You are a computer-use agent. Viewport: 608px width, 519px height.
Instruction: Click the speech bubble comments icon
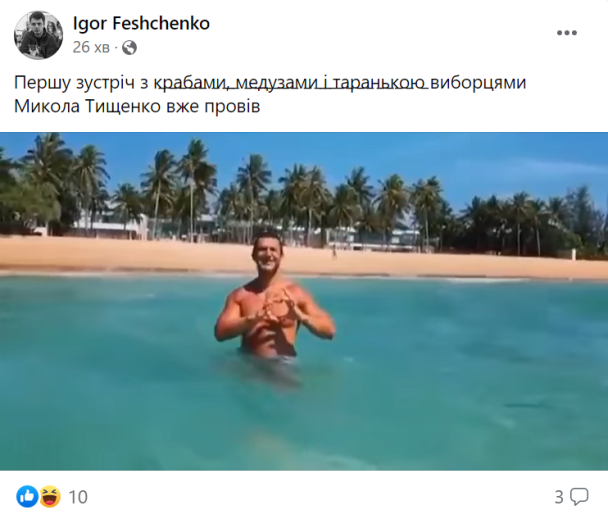(x=579, y=497)
